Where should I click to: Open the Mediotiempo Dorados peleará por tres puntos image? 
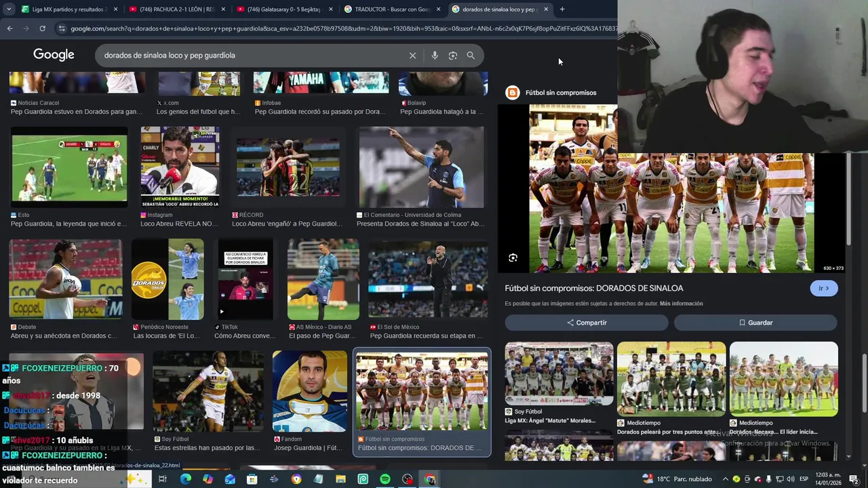671,378
